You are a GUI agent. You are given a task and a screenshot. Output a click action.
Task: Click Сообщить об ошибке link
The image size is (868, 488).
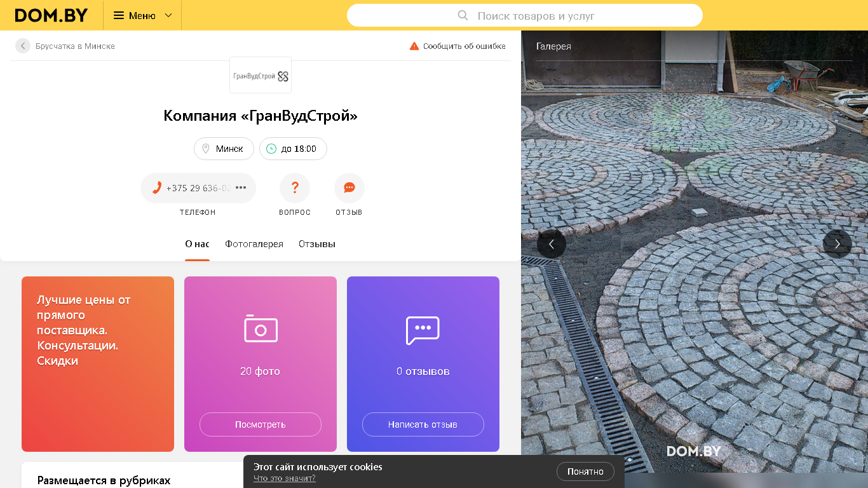click(465, 46)
